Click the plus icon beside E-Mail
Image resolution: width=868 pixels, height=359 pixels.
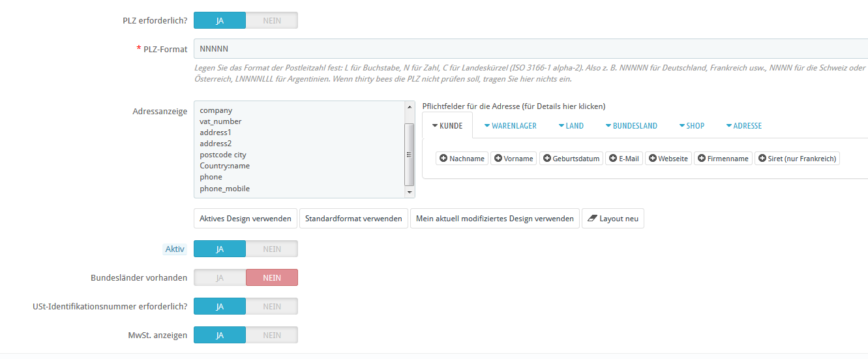pyautogui.click(x=613, y=159)
